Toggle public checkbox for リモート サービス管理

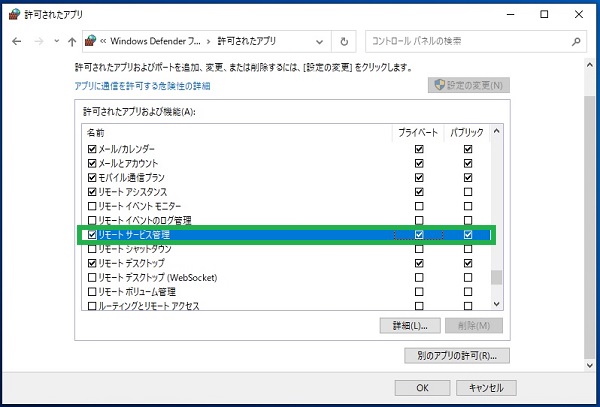(468, 234)
